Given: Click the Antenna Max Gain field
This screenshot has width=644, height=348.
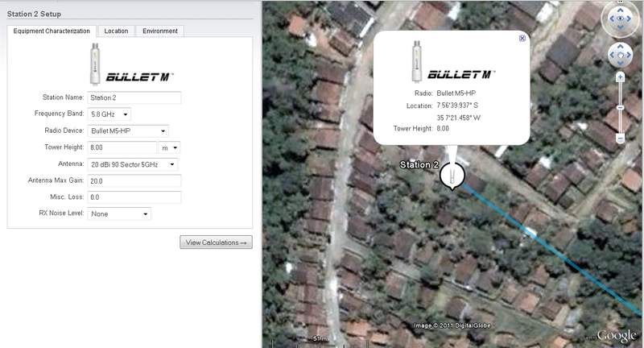Looking at the screenshot, I should (134, 180).
